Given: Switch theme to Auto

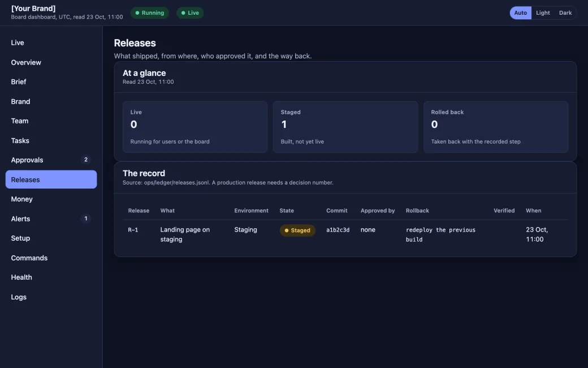Looking at the screenshot, I should 521,13.
